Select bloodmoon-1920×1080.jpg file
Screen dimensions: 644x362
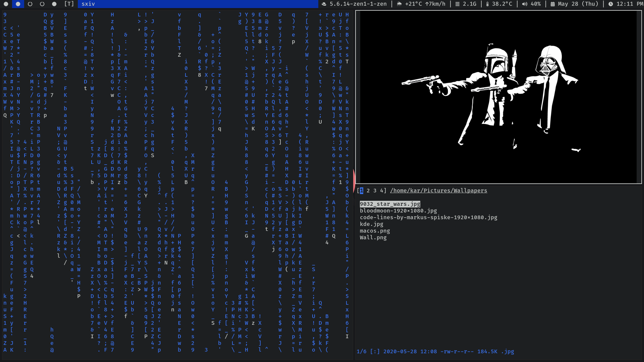click(x=398, y=211)
